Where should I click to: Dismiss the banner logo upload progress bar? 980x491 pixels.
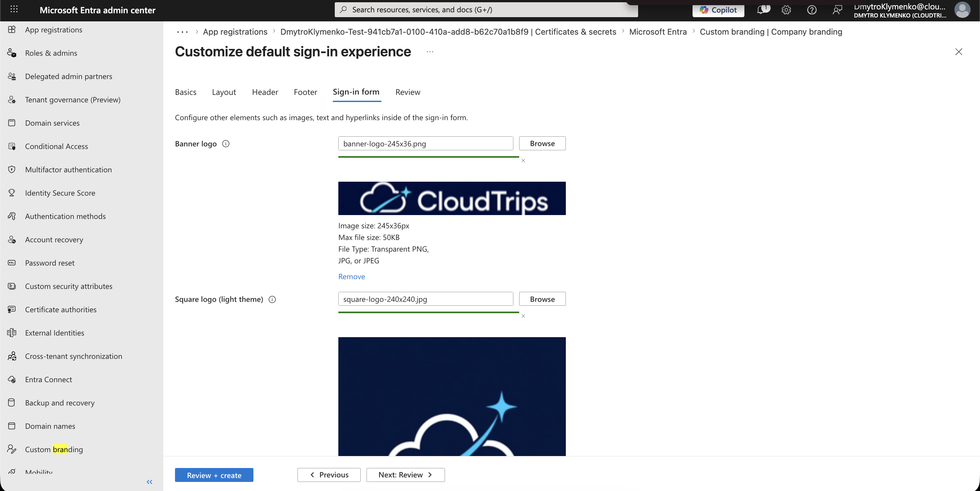coord(523,161)
